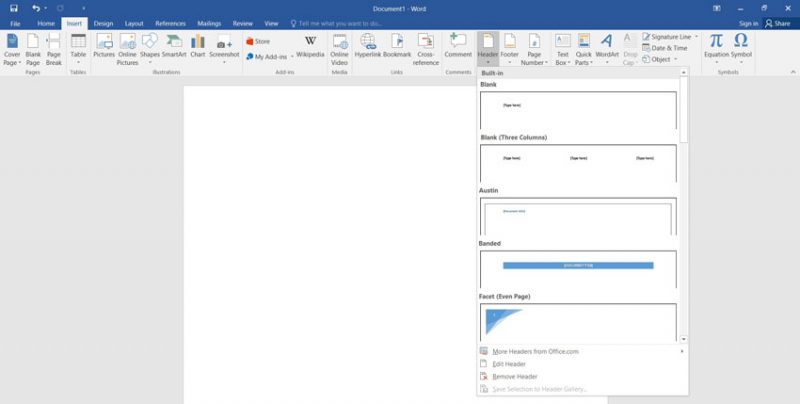Click the Sign in link

(x=748, y=23)
